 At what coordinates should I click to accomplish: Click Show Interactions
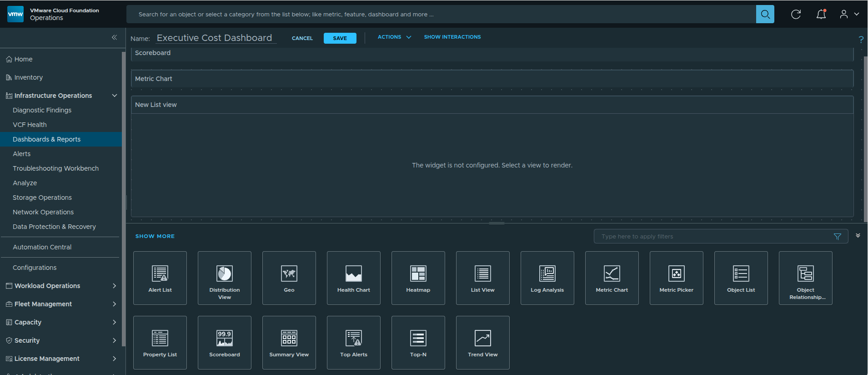point(452,37)
